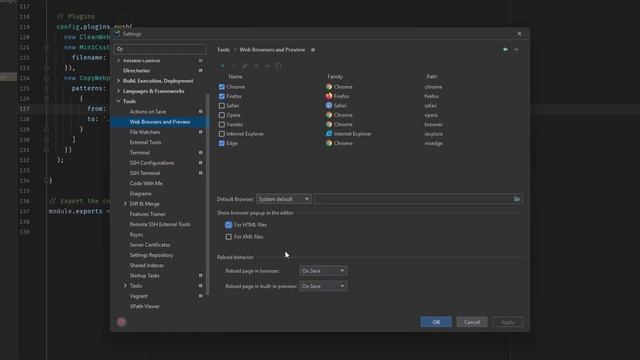Open the SSH Configurations settings page
This screenshot has width=640, height=360.
[x=152, y=163]
